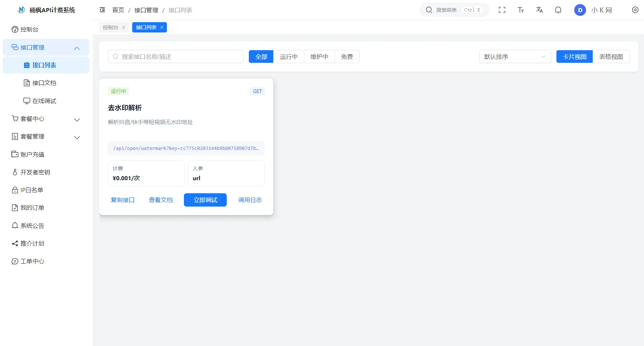Image resolution: width=644 pixels, height=346 pixels.
Task: Open the notification bell icon
Action: pos(558,10)
